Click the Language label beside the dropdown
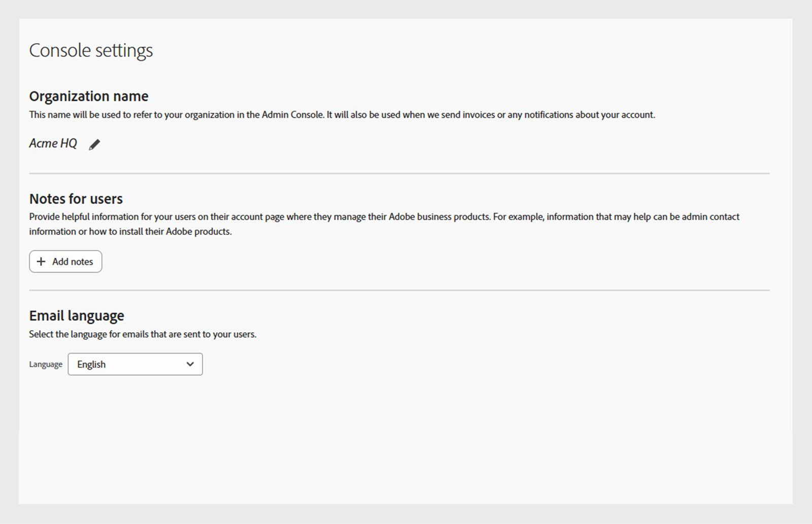The height and width of the screenshot is (524, 812). (46, 364)
